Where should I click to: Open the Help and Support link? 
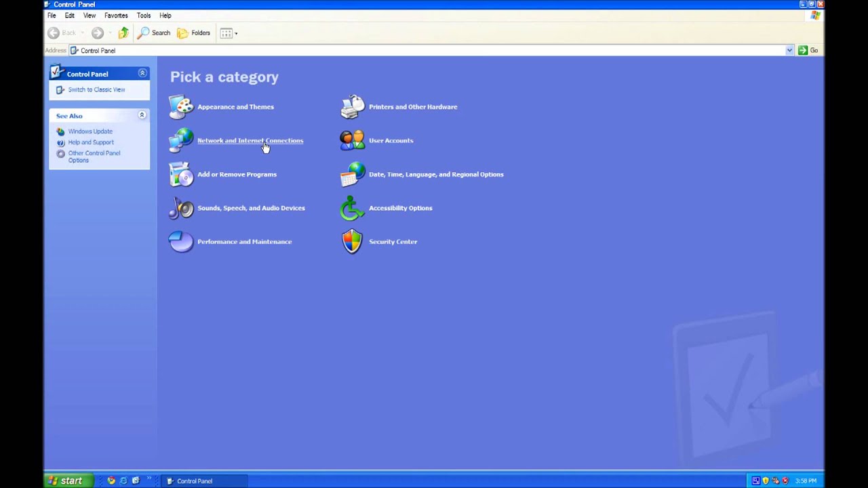click(x=91, y=142)
